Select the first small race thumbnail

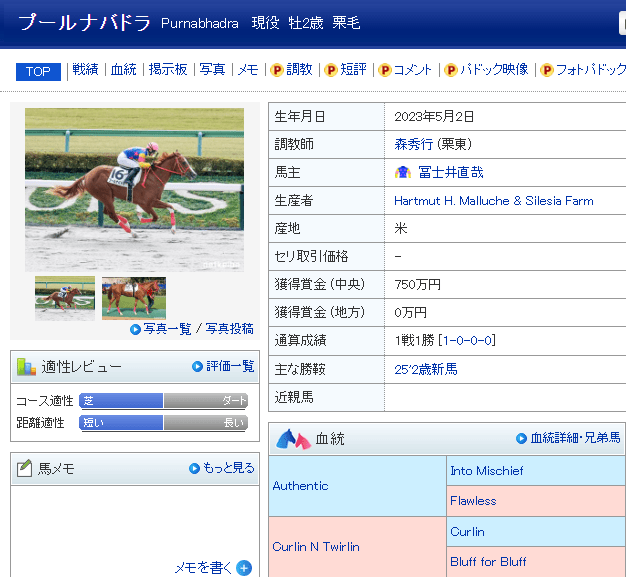click(65, 298)
